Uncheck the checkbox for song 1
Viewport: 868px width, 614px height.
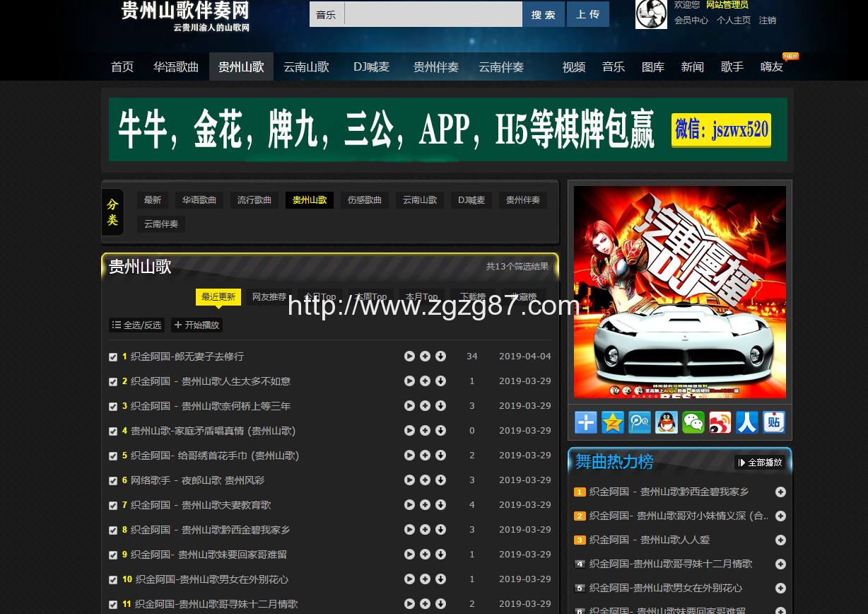[113, 357]
